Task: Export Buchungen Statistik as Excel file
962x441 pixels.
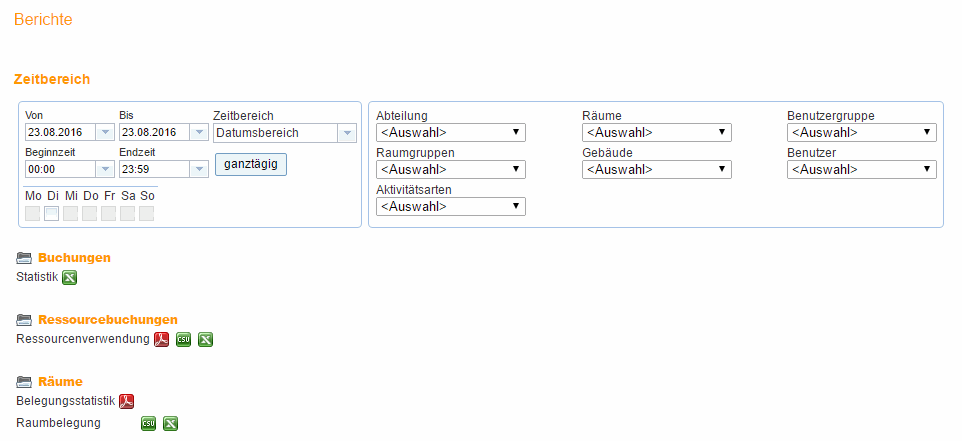Action: pyautogui.click(x=70, y=278)
